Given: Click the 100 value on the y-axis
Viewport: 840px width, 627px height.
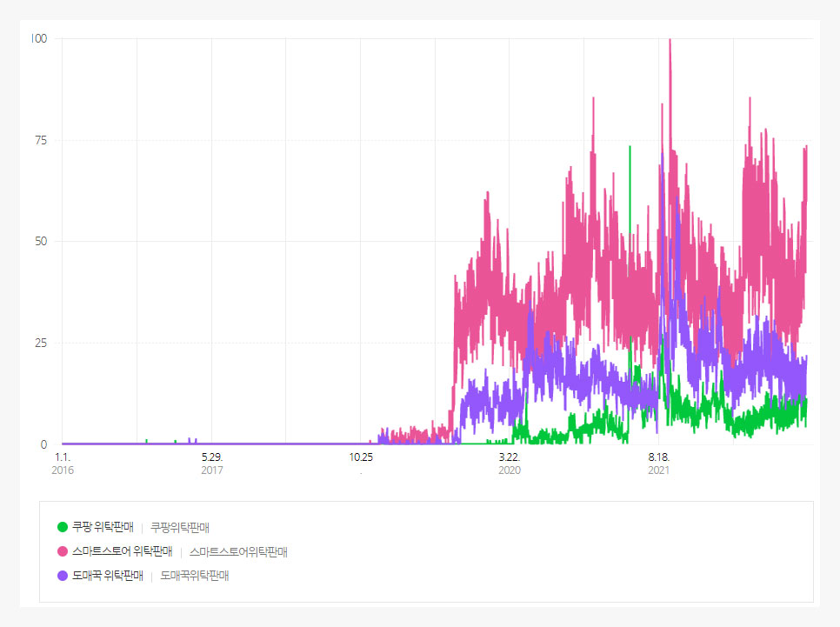Looking at the screenshot, I should point(39,38).
